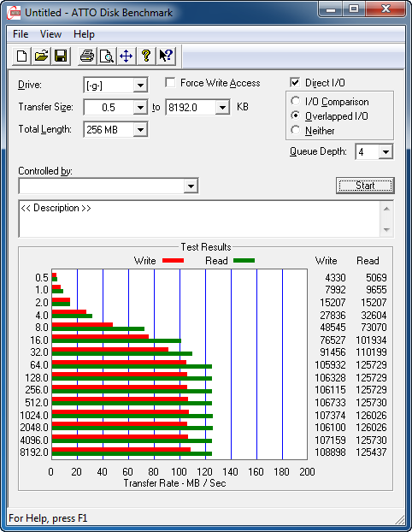Screen dimensions: 412x532
Task: Expand the Total Length 256 MB dropdown
Action: pos(140,130)
